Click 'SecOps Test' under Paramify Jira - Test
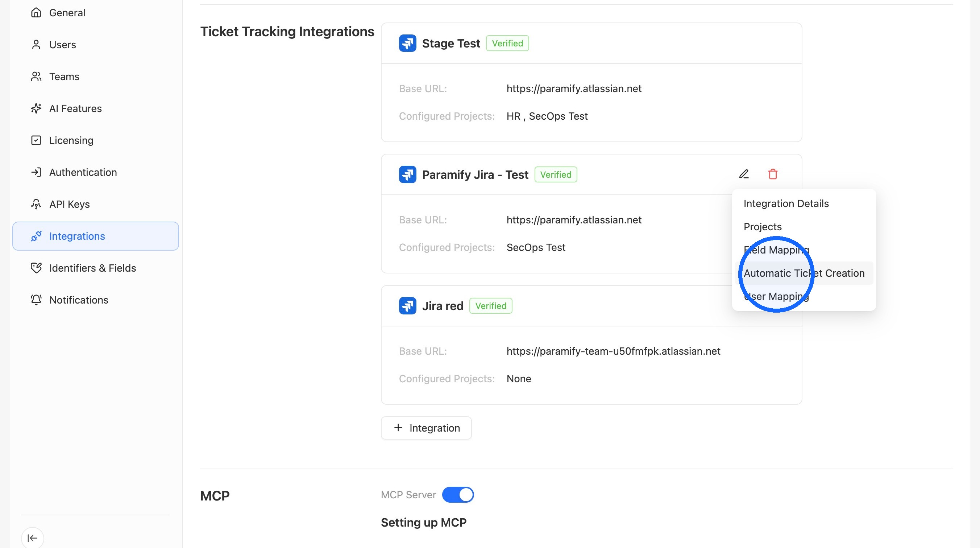Screen dimensions: 980x548 click(x=536, y=248)
